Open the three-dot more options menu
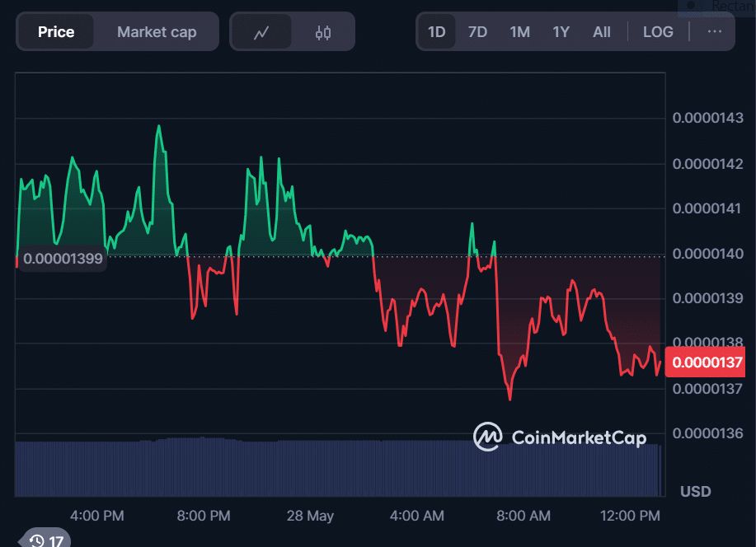Screen dimensions: 756x547 [x=715, y=32]
